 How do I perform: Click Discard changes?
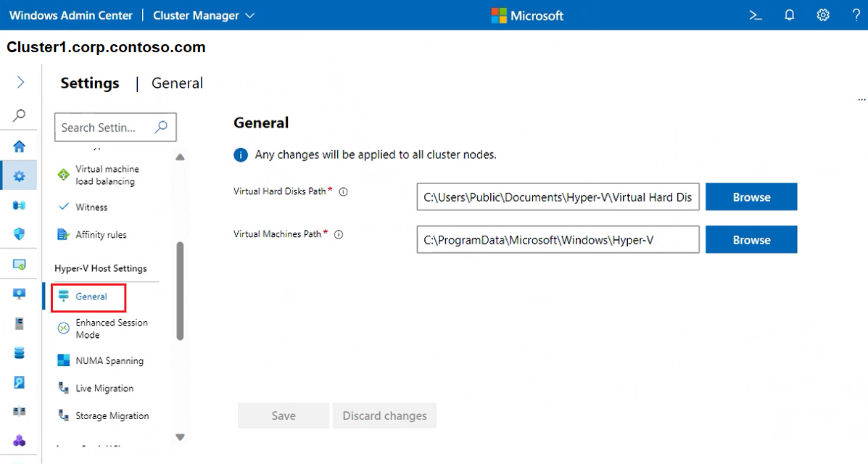click(384, 415)
